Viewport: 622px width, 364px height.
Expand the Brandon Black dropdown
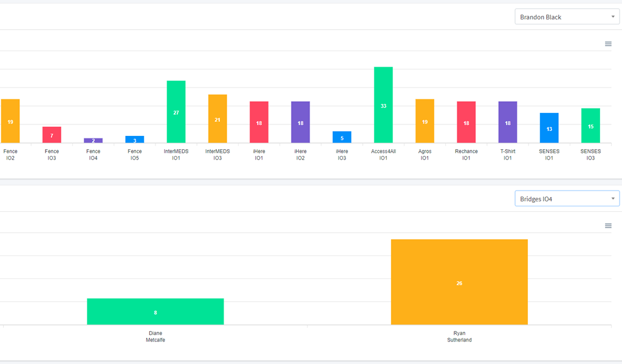[x=567, y=17]
